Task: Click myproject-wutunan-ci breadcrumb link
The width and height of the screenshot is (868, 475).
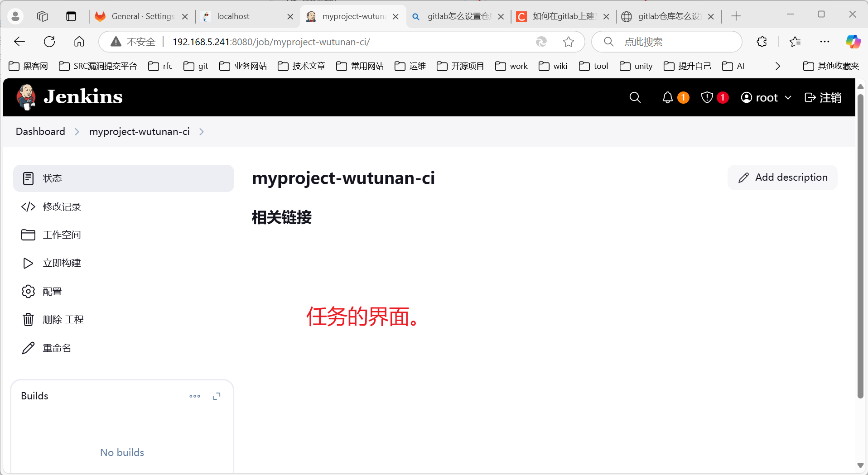Action: (140, 131)
